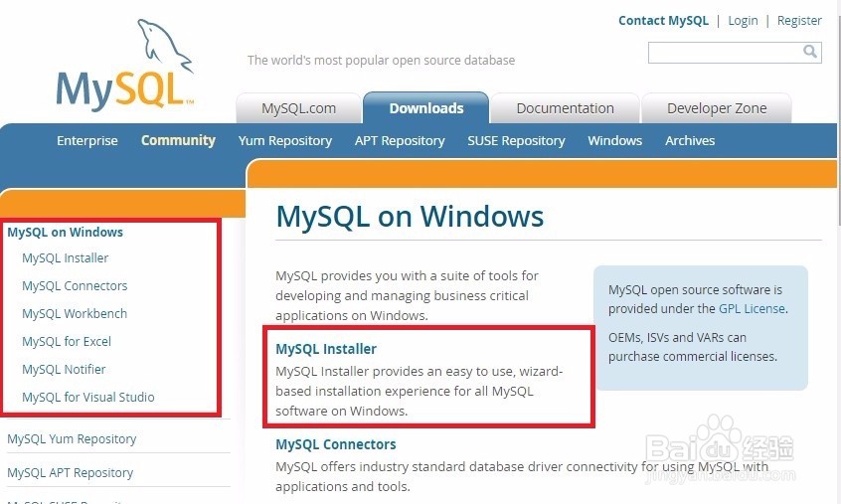Open Yum Repository in the blue navbar
The image size is (841, 504).
[x=284, y=141]
